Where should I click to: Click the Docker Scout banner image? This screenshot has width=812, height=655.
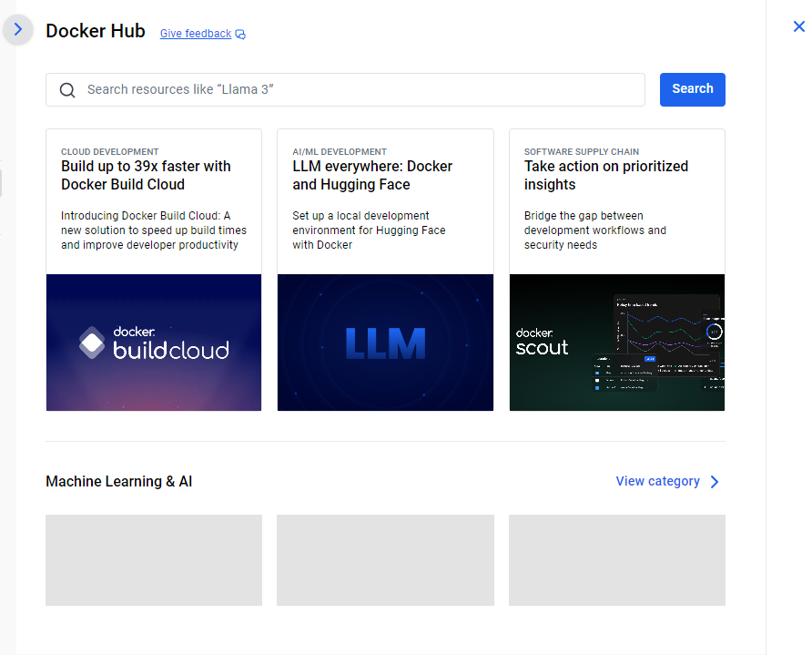point(617,343)
